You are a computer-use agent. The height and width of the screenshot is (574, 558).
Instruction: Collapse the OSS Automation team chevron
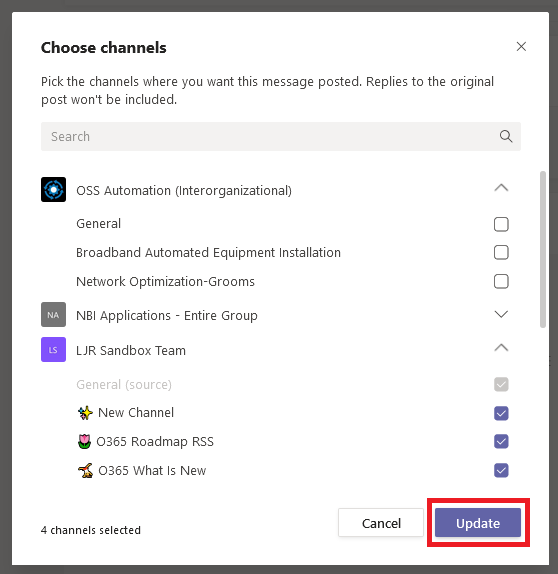501,188
